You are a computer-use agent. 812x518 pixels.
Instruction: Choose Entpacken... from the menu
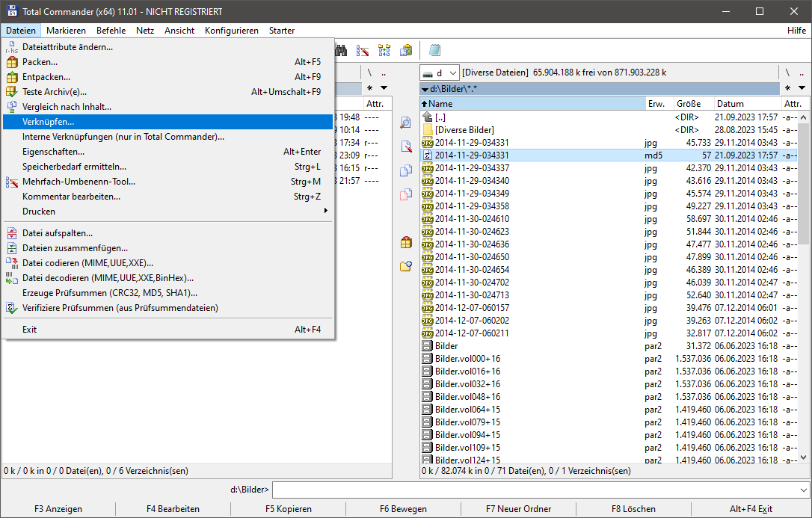pyautogui.click(x=167, y=77)
